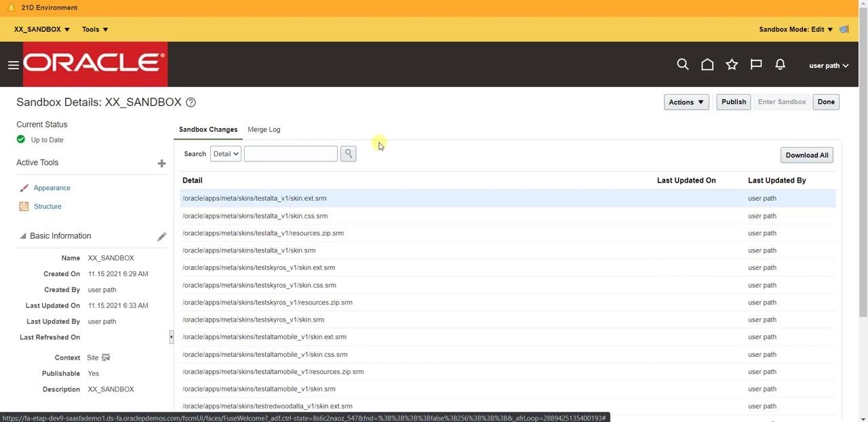Click the Up to Date status text
The height and width of the screenshot is (422, 868).
click(47, 140)
